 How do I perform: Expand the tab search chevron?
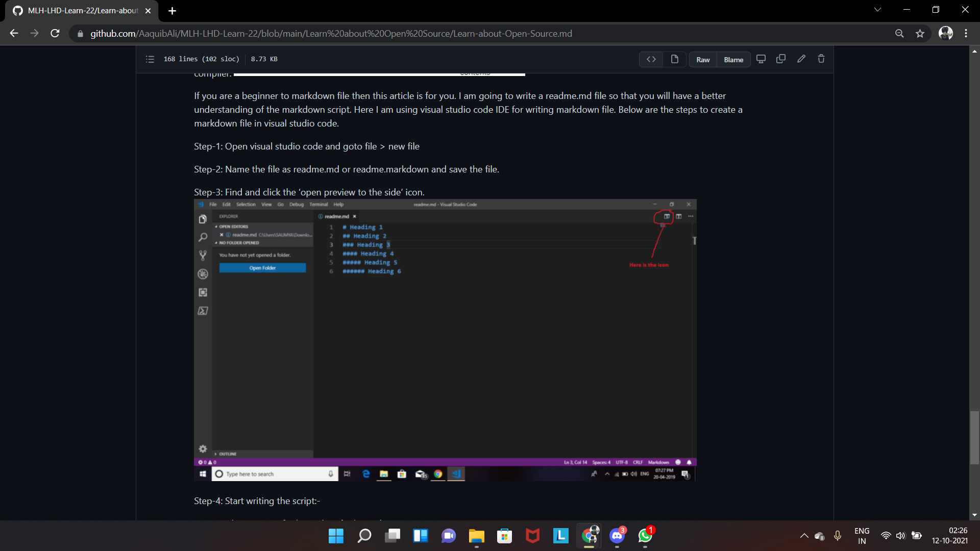(x=877, y=10)
